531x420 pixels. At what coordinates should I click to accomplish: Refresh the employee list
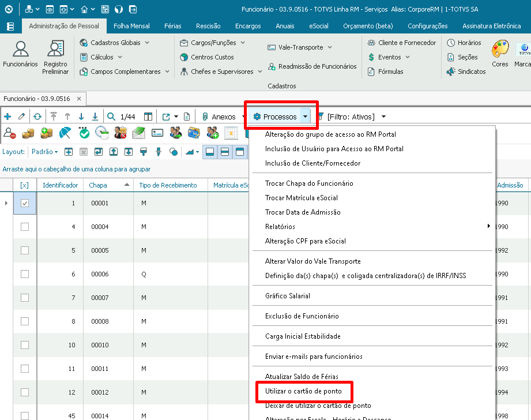37,117
